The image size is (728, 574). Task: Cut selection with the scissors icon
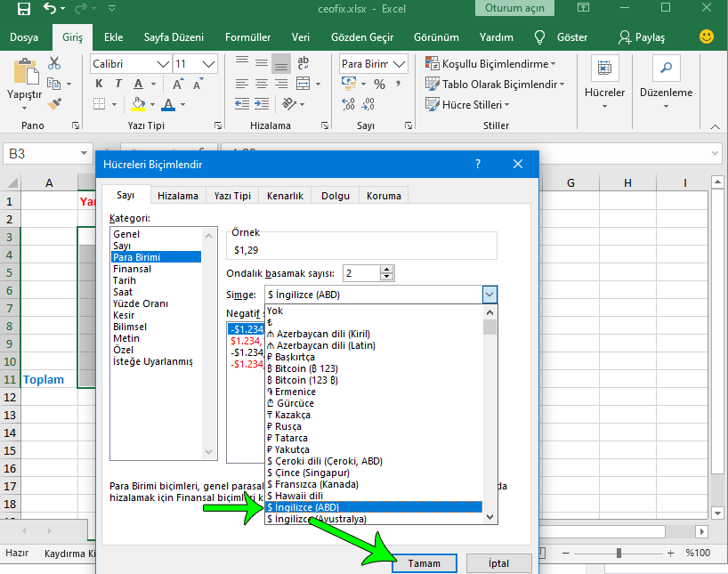[54, 62]
